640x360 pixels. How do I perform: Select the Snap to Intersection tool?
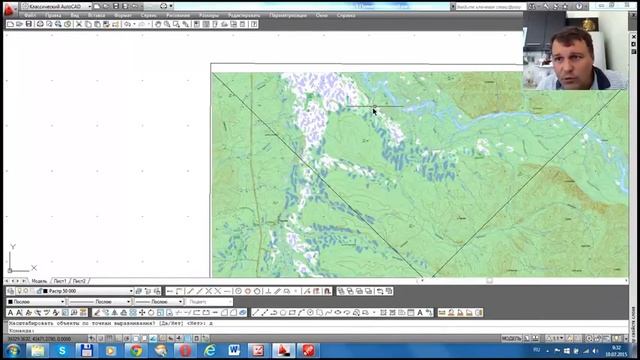click(208, 291)
